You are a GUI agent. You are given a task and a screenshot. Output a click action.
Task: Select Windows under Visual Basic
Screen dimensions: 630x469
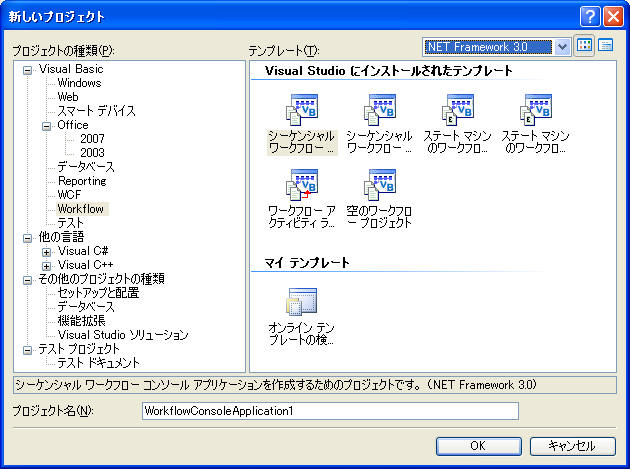pos(79,83)
